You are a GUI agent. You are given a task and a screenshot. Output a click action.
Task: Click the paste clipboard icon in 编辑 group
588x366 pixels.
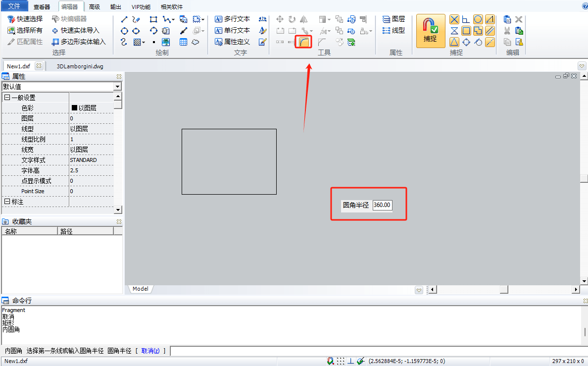pyautogui.click(x=507, y=19)
